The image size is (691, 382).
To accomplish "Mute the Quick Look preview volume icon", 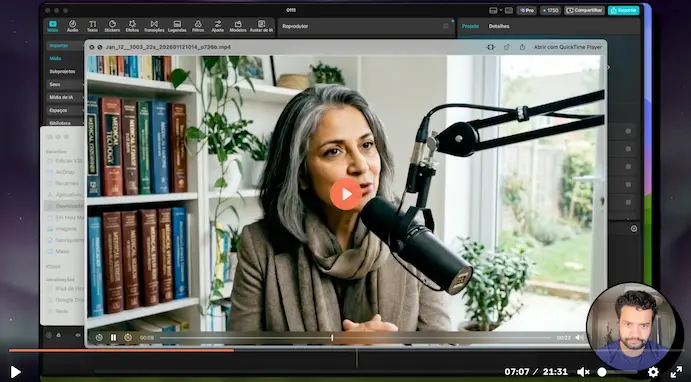I will (580, 337).
